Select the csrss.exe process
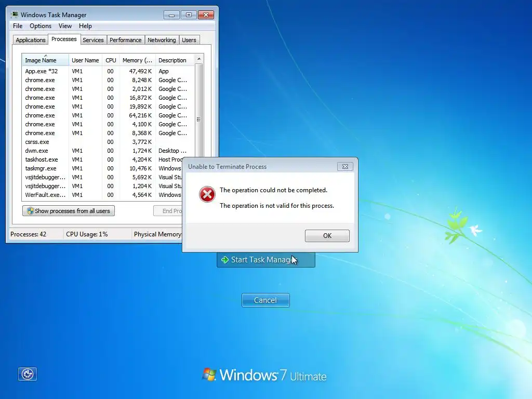Viewport: 532px width, 399px height. pos(108,142)
